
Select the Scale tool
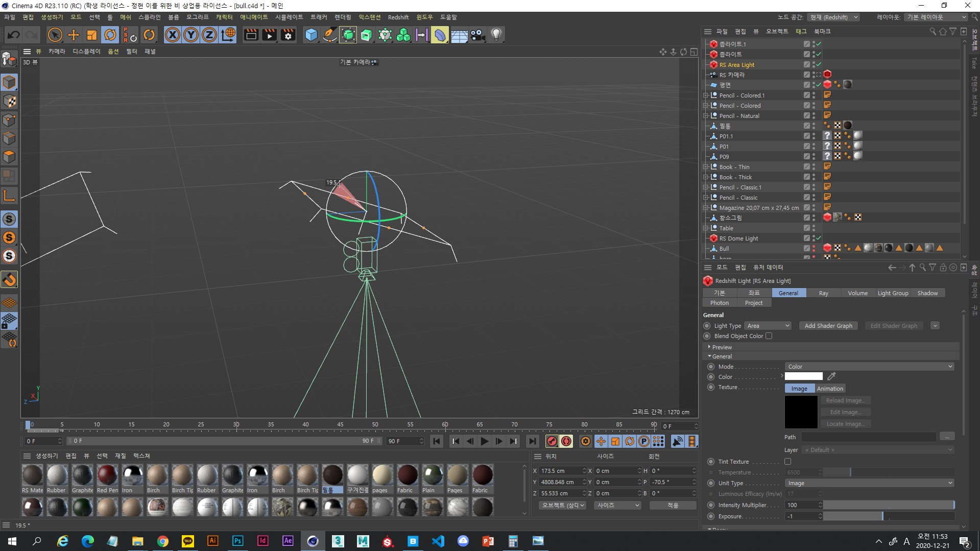(x=92, y=35)
